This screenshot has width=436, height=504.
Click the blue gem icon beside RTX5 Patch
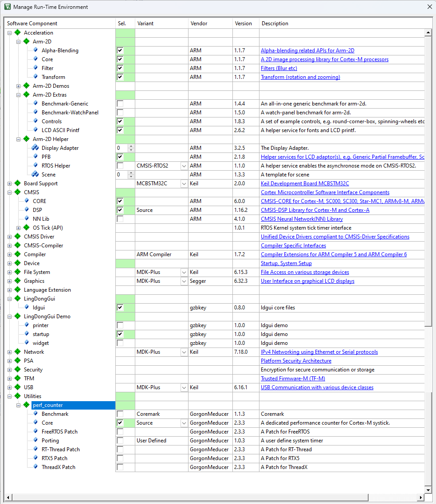(35, 458)
